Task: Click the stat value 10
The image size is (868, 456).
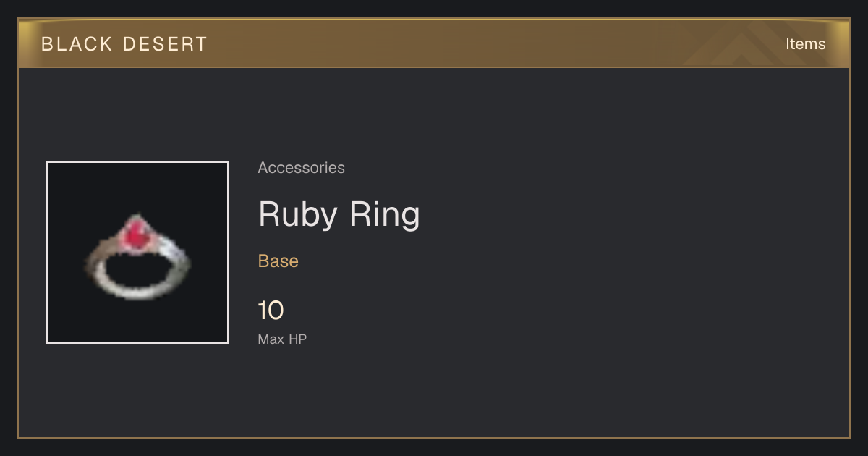Action: (x=271, y=311)
